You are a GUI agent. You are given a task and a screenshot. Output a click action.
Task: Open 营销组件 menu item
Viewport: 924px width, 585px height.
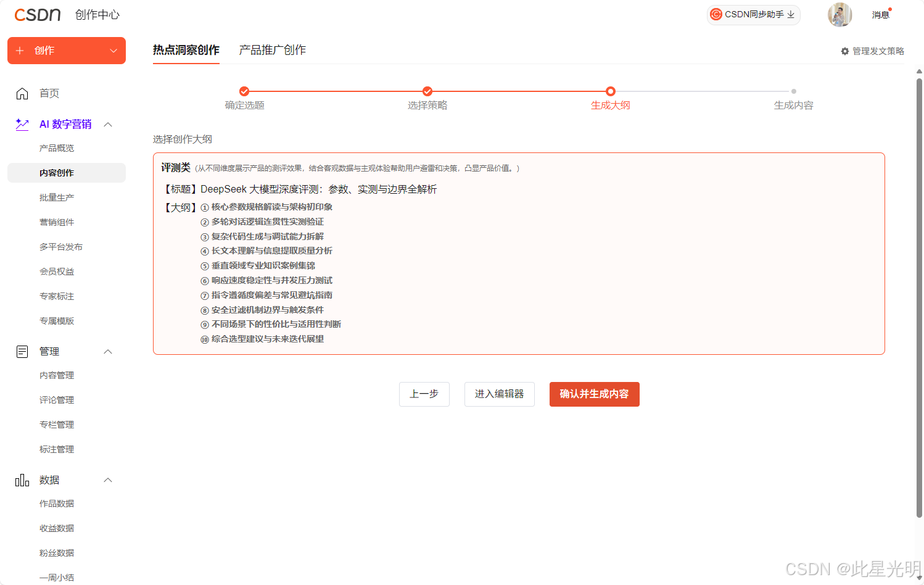tap(57, 222)
